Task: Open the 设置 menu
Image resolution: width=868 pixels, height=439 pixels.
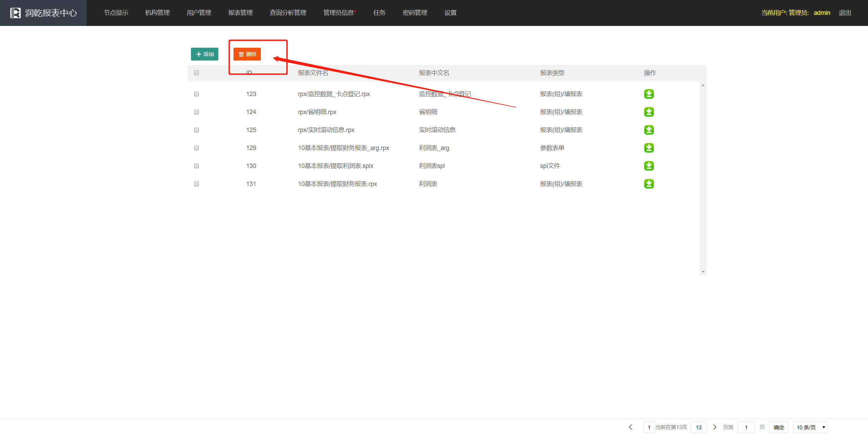Action: pos(450,13)
